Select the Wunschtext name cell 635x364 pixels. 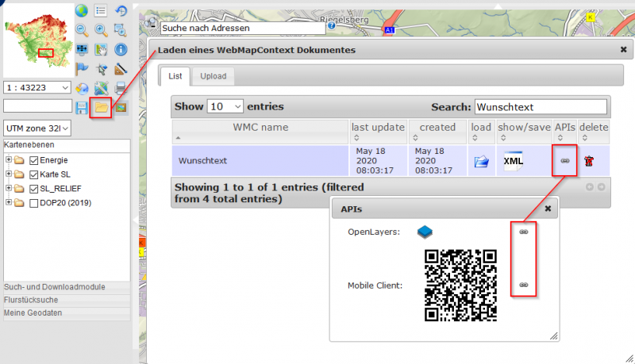tap(260, 160)
